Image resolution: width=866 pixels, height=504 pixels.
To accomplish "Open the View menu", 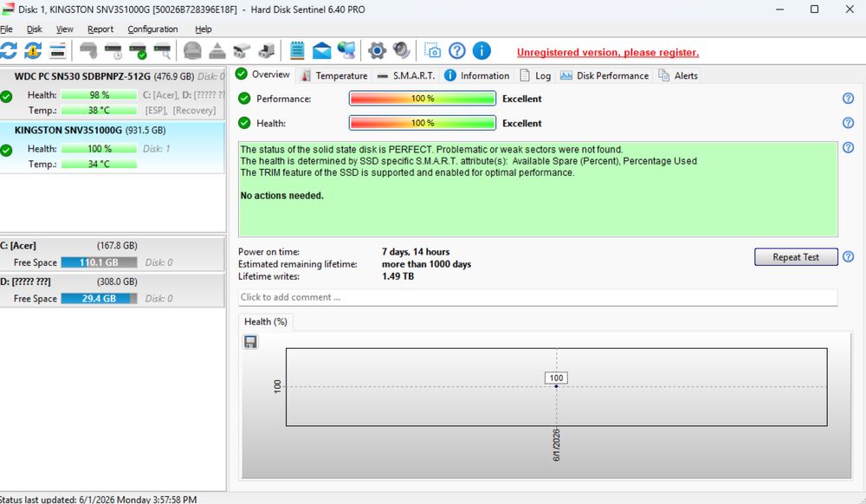I will pyautogui.click(x=64, y=29).
